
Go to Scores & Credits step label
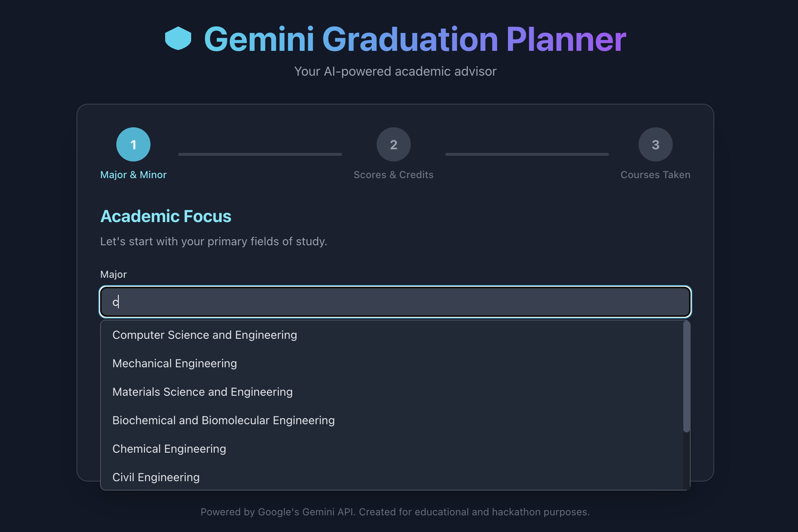(394, 175)
